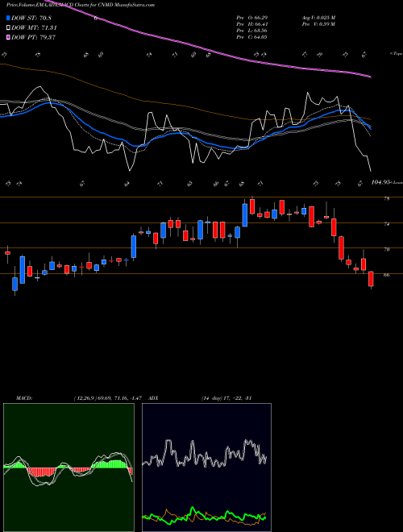The image size is (403, 532).
Task: Click the MACD (12,26,9) values text
Action: click(x=110, y=398)
